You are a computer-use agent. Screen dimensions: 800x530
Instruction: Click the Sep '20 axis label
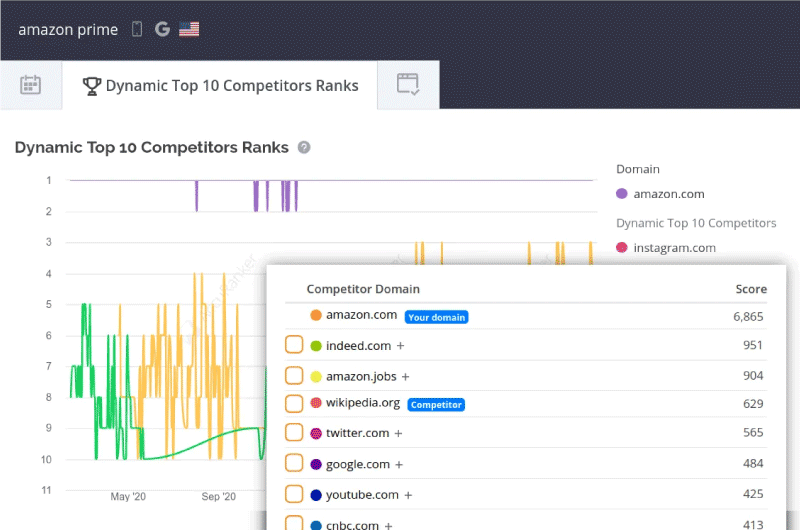(218, 496)
